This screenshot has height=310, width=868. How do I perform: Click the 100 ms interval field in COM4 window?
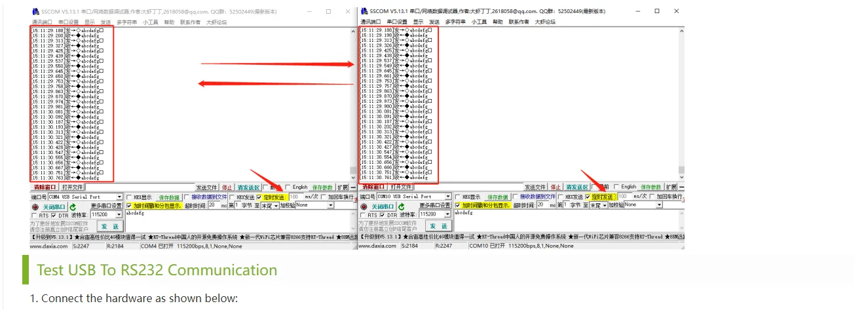(x=295, y=197)
